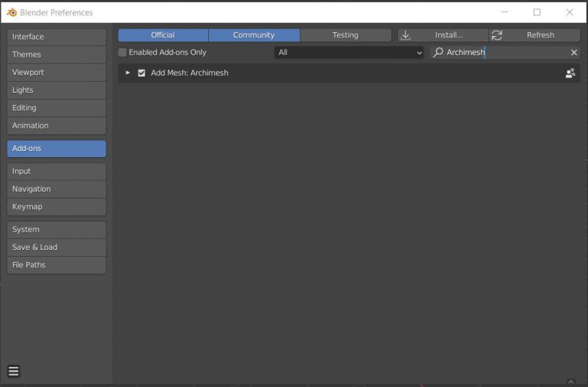
Task: Click the community users icon on Archimesh row
Action: point(570,73)
